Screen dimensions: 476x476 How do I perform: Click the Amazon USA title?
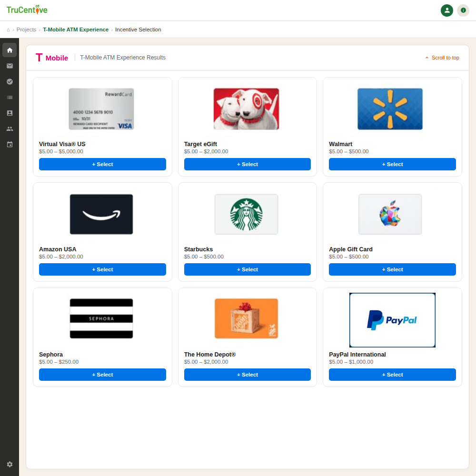click(58, 249)
